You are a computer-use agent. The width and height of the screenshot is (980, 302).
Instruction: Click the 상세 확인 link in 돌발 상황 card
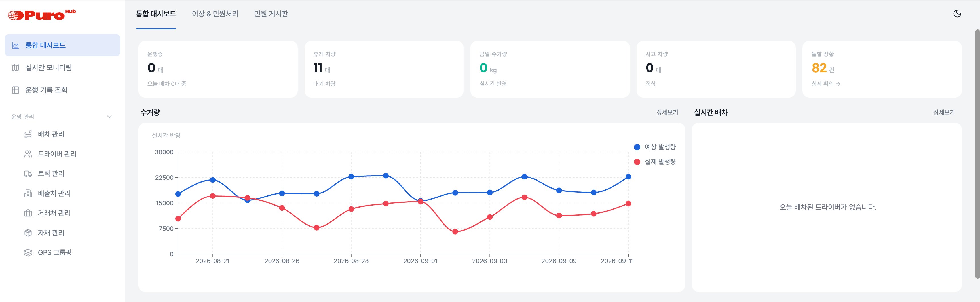(826, 84)
